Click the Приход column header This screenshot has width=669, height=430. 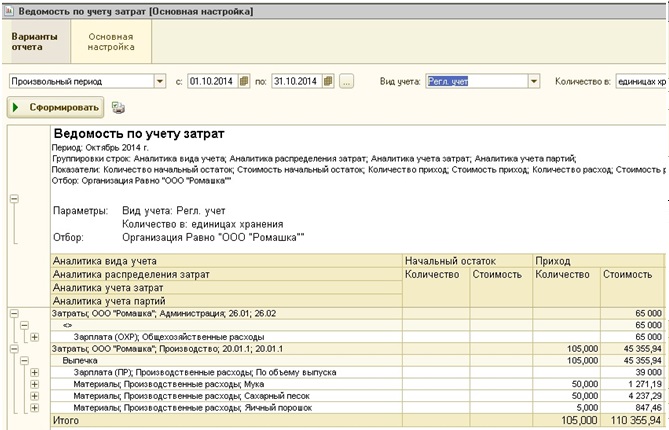point(599,261)
